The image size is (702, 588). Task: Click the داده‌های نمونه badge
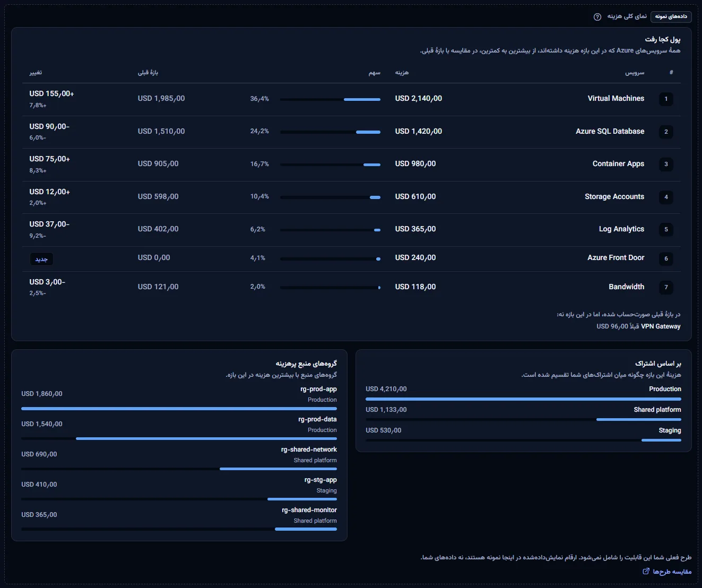click(x=671, y=16)
